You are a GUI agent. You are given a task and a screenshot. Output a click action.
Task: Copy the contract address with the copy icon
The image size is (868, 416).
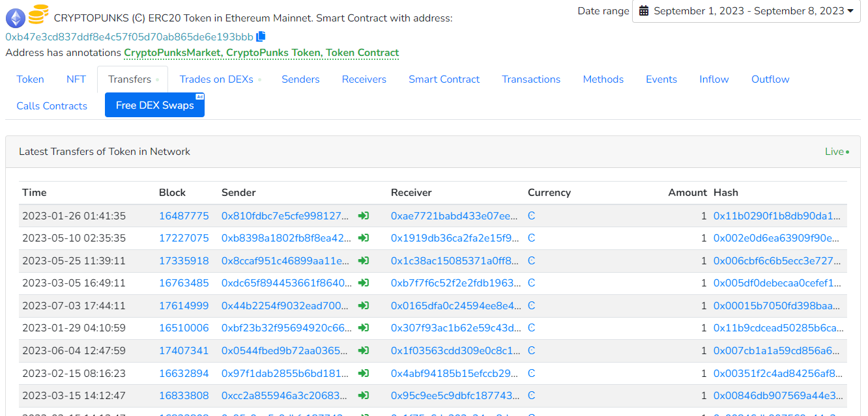pyautogui.click(x=261, y=36)
